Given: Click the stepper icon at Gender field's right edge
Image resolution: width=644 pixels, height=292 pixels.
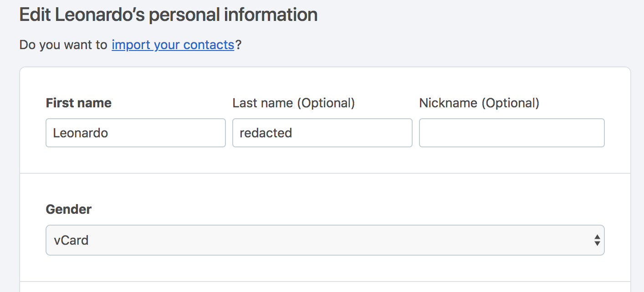Looking at the screenshot, I should pos(597,240).
